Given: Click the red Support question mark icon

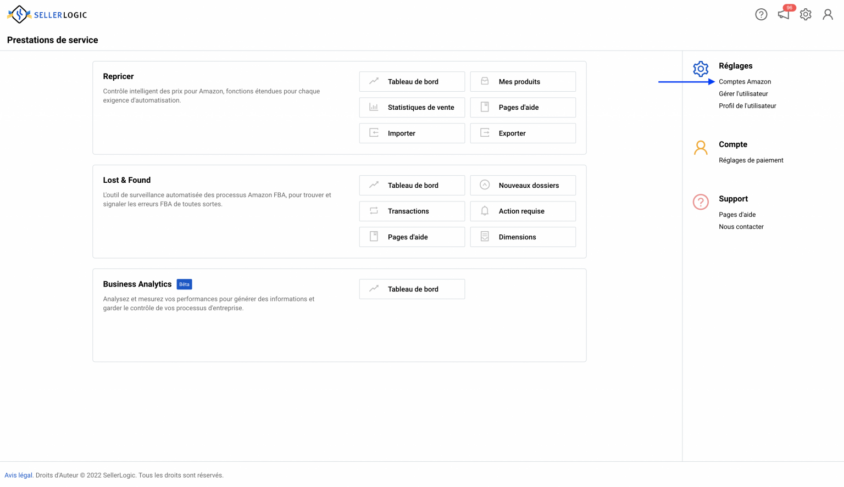Looking at the screenshot, I should [700, 202].
